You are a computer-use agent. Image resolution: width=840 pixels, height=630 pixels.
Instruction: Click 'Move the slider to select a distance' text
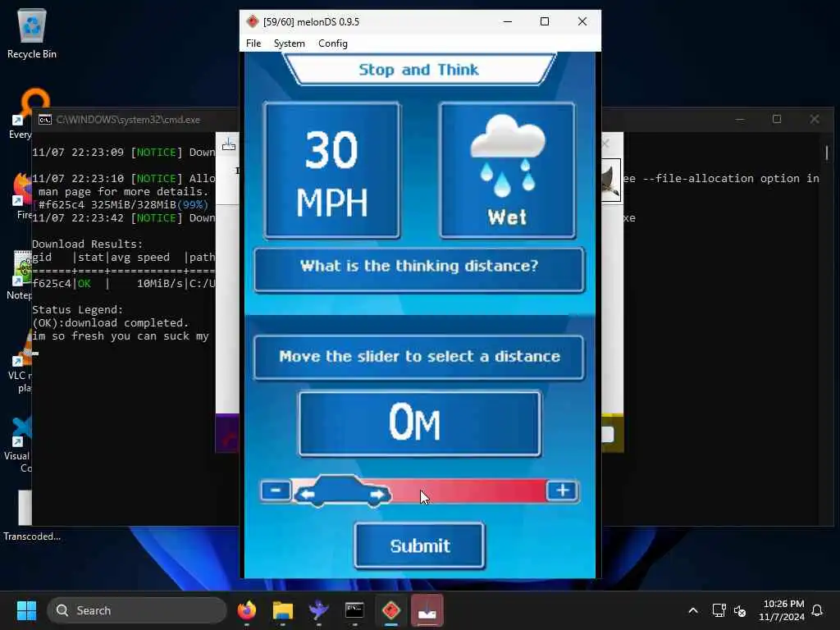[x=419, y=357]
